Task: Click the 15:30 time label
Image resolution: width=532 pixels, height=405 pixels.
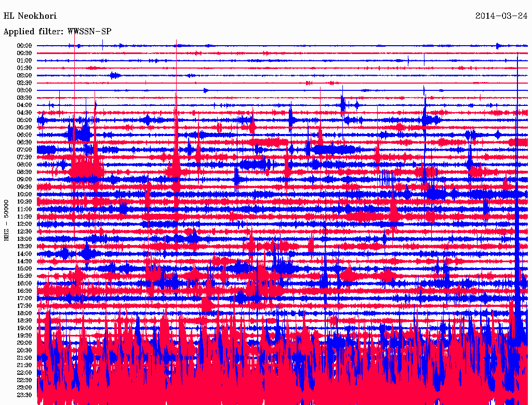Action: [24, 276]
